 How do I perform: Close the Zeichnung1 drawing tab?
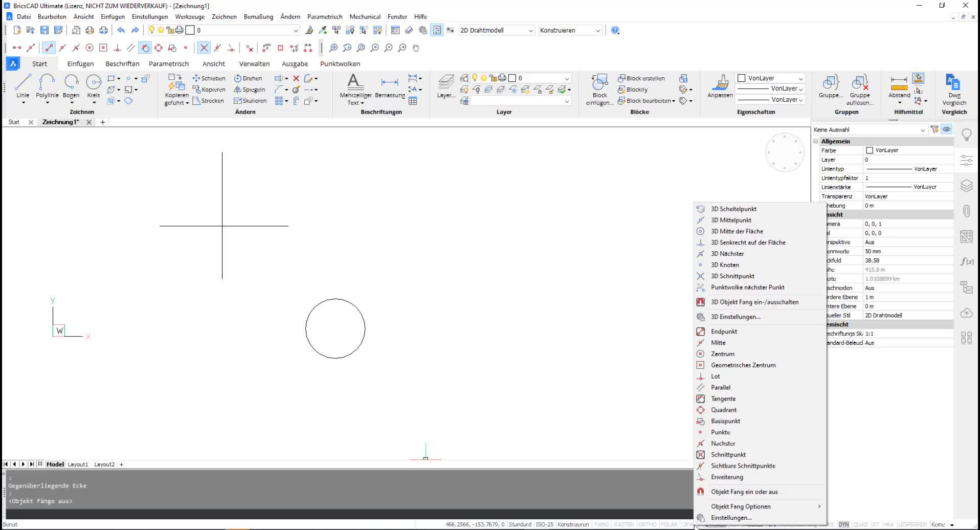click(x=89, y=122)
